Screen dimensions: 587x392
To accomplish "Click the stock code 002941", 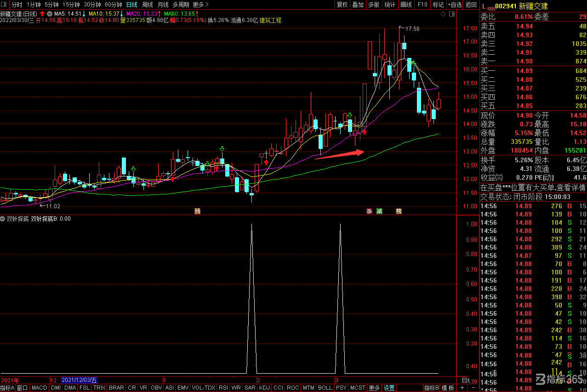I will 507,6.
